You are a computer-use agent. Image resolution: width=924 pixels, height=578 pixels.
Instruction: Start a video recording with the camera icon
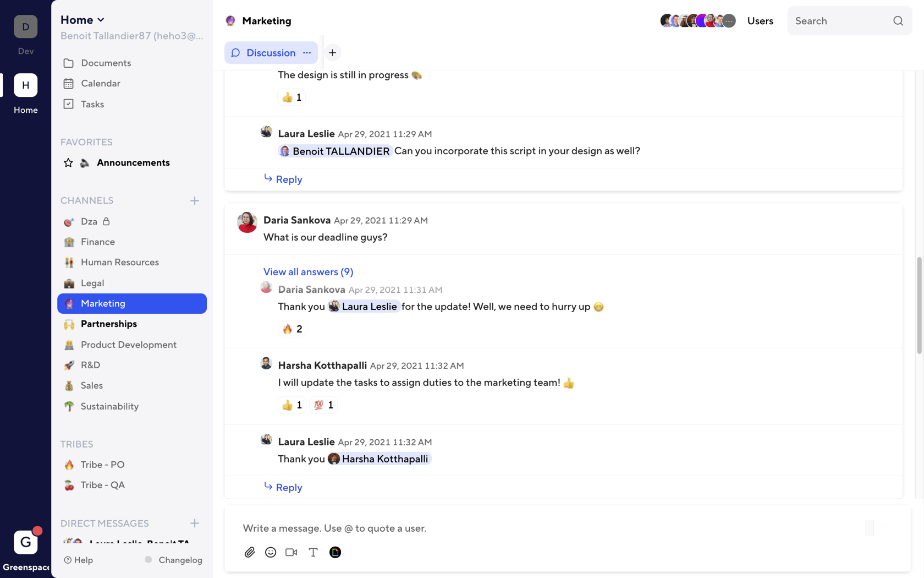click(x=291, y=552)
